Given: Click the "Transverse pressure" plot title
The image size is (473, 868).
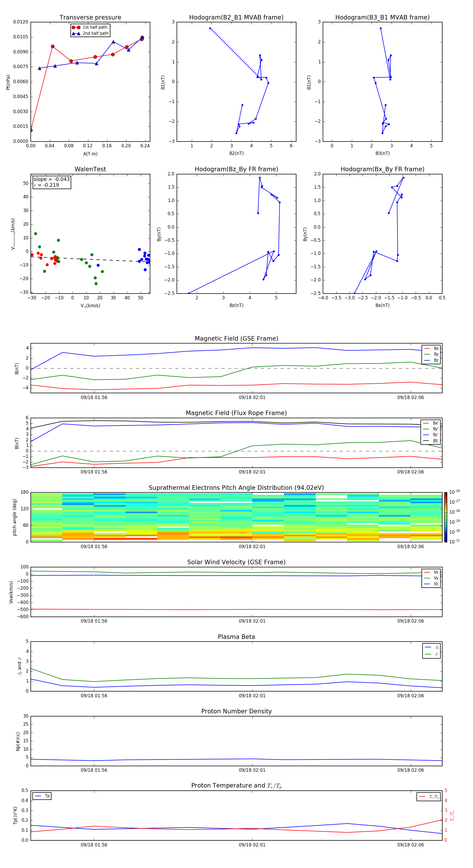Looking at the screenshot, I should point(90,18).
